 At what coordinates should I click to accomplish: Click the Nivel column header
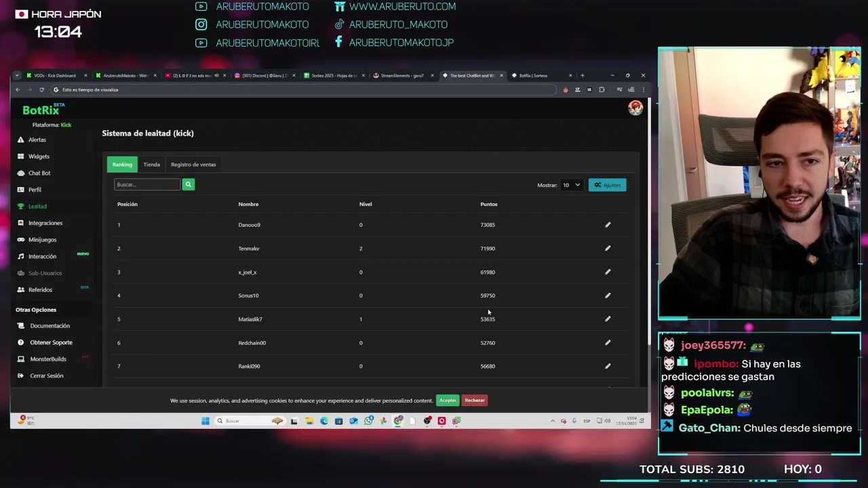pos(366,204)
